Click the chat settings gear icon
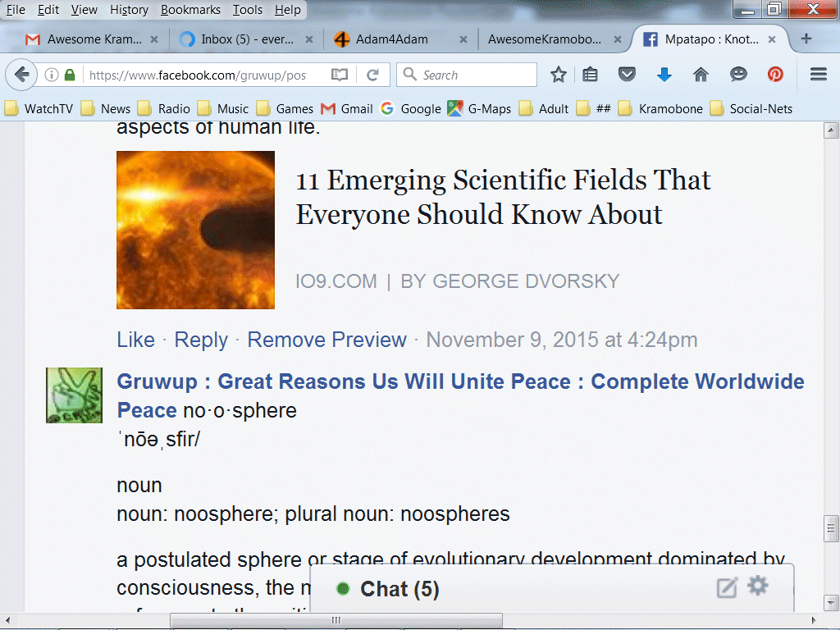 (x=758, y=586)
